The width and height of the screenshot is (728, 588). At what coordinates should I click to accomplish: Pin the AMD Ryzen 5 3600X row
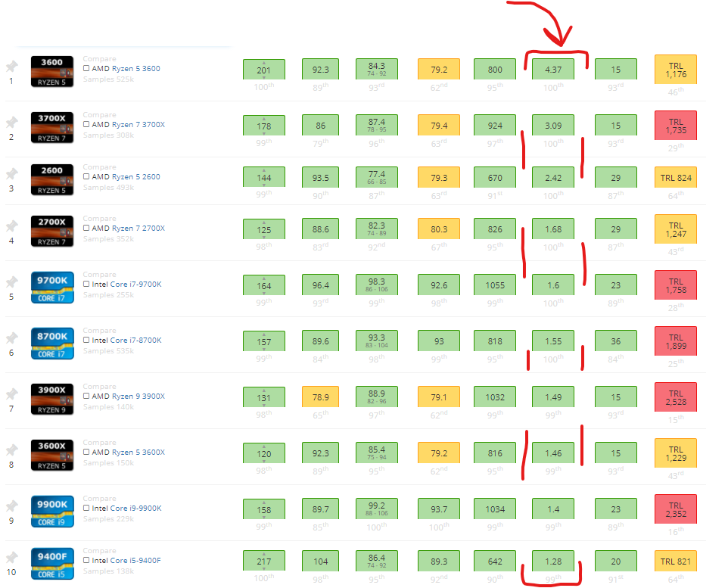click(x=11, y=450)
